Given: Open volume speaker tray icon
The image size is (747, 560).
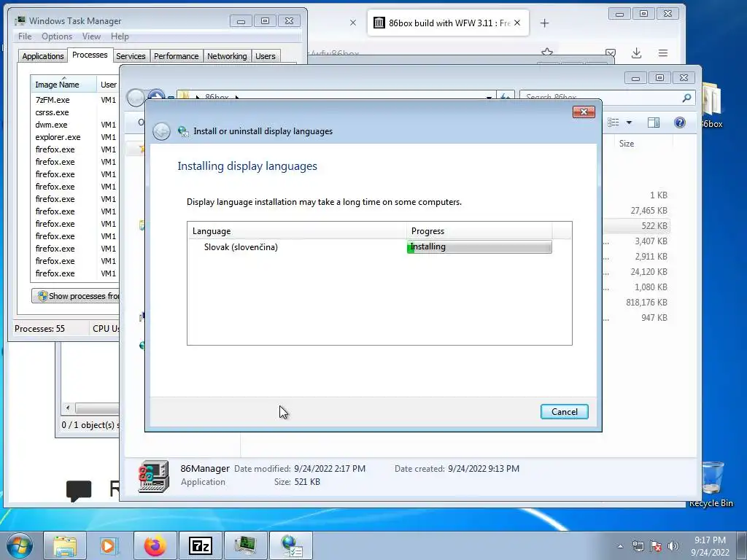Looking at the screenshot, I should point(673,546).
